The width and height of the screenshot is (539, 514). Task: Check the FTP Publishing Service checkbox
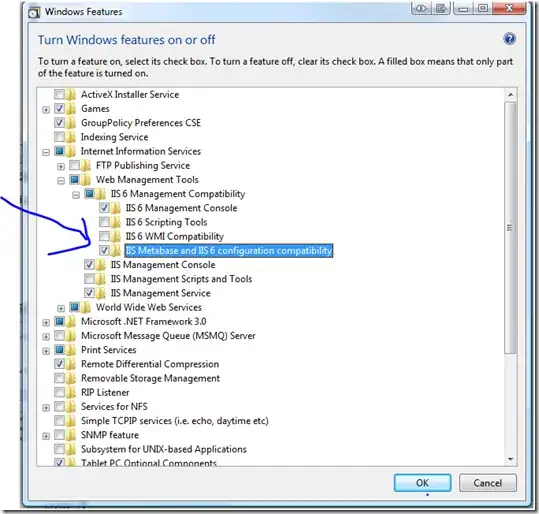(75, 165)
